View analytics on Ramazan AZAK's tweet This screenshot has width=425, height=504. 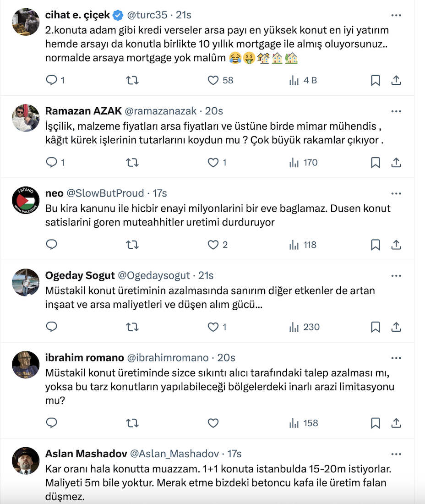(x=294, y=163)
